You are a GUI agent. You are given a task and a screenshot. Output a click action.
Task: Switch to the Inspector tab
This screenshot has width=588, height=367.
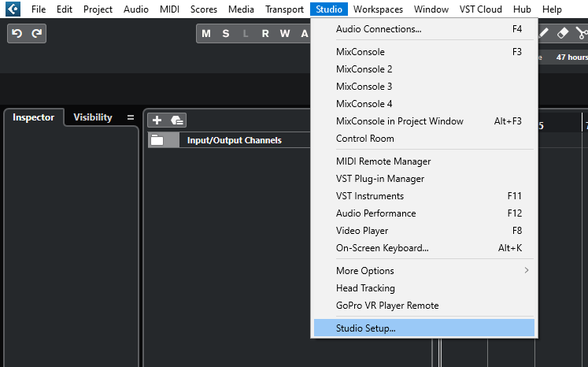click(x=33, y=117)
